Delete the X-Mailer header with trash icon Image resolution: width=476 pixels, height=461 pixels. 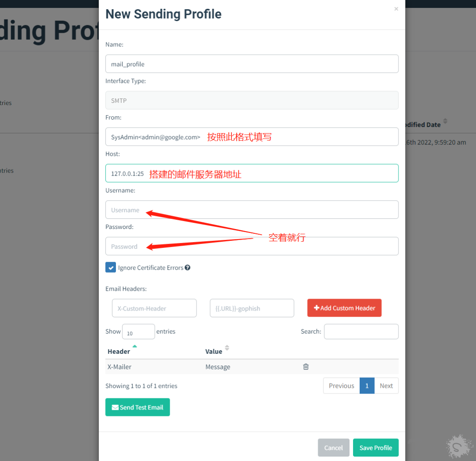[306, 367]
